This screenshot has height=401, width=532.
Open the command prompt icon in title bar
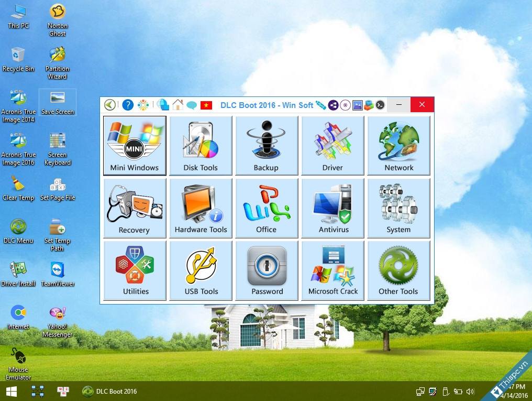click(380, 105)
